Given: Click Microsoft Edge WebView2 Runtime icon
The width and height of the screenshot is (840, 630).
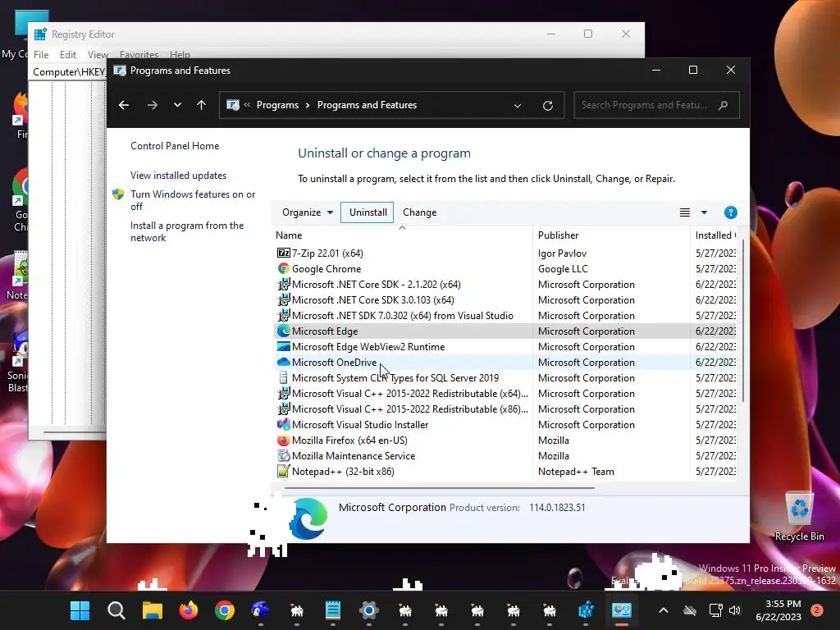Looking at the screenshot, I should coord(283,347).
